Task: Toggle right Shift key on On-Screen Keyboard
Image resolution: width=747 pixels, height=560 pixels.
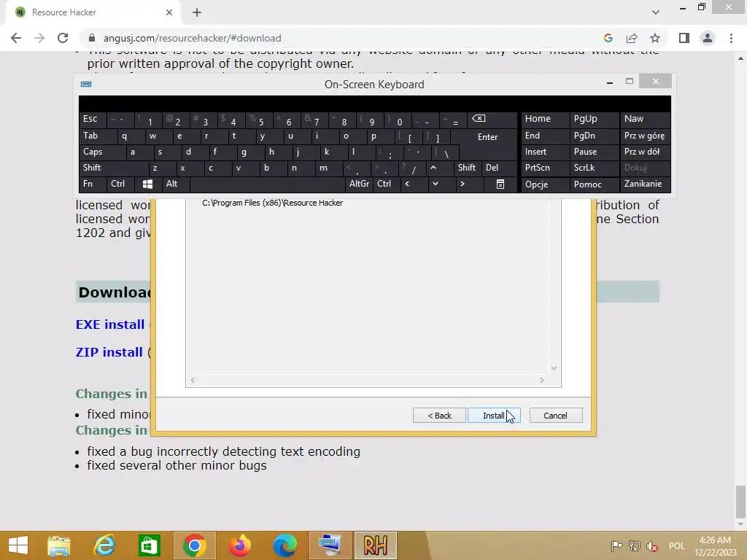Action: pyautogui.click(x=467, y=168)
